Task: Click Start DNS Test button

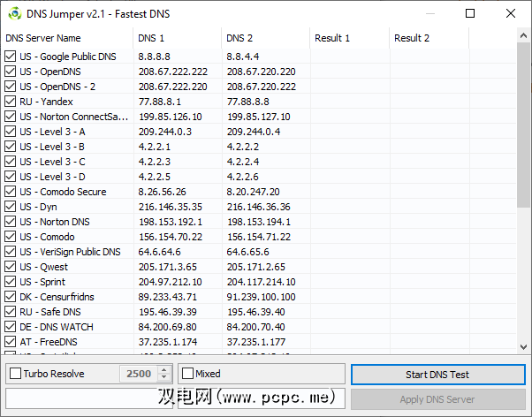Action: 438,375
